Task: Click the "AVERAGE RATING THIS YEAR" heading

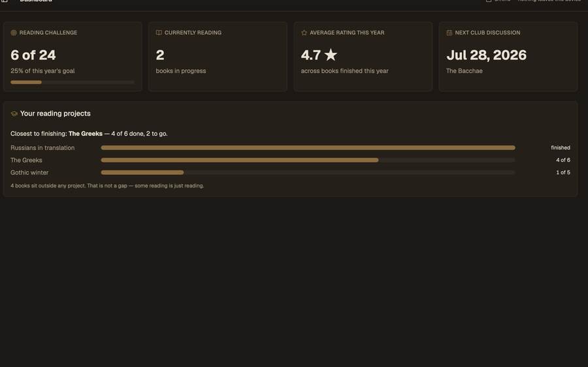Action: tap(347, 33)
